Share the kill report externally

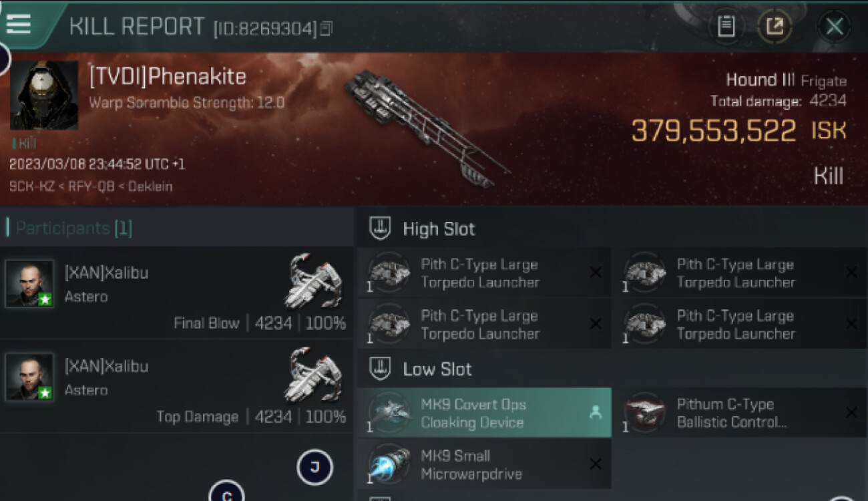coord(775,27)
